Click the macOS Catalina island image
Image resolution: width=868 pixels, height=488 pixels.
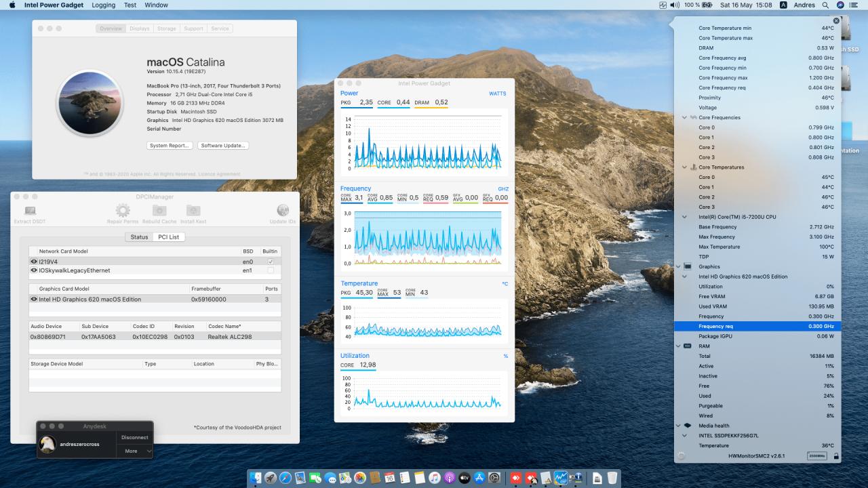click(x=90, y=103)
